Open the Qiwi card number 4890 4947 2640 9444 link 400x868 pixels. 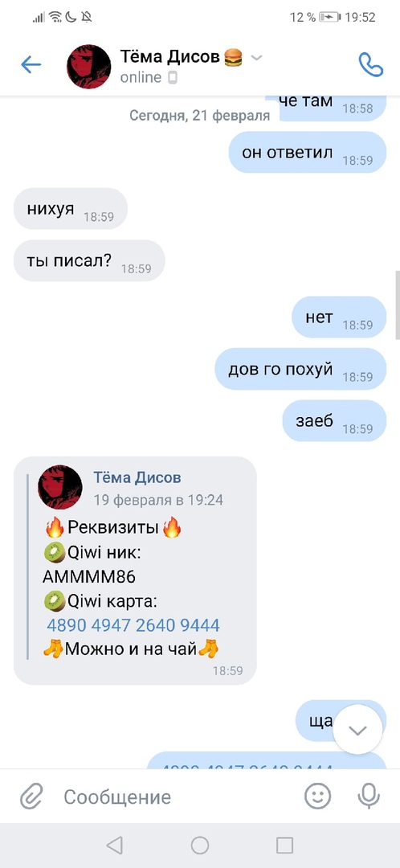pos(133,625)
